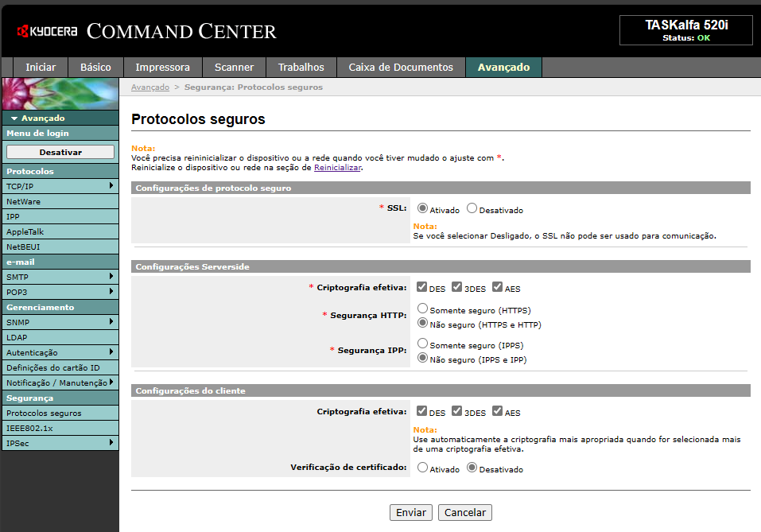Viewport: 761px width, 532px height.
Task: Click the Desativar login button
Action: pyautogui.click(x=60, y=152)
